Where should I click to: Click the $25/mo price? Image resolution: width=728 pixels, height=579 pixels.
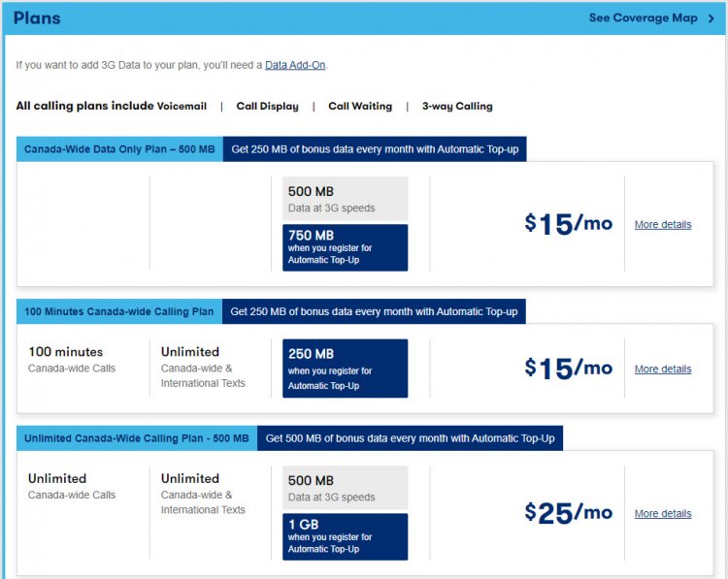pos(568,513)
